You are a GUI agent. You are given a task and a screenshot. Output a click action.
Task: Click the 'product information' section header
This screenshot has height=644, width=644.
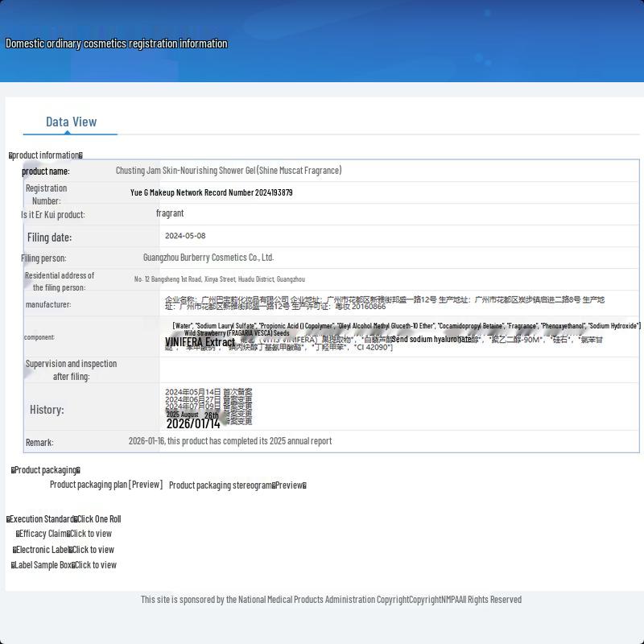coord(46,155)
